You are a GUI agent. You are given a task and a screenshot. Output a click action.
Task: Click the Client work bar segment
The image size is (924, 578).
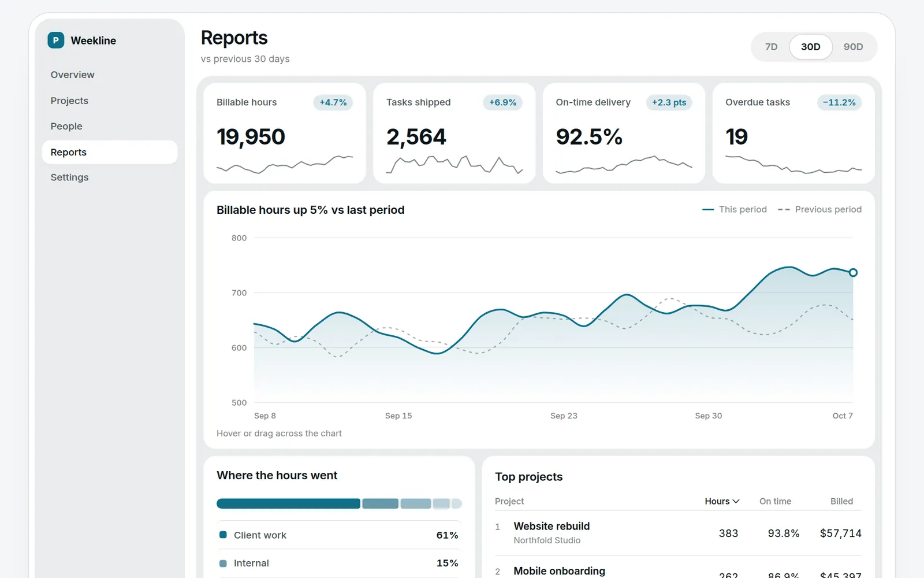pyautogui.click(x=288, y=503)
